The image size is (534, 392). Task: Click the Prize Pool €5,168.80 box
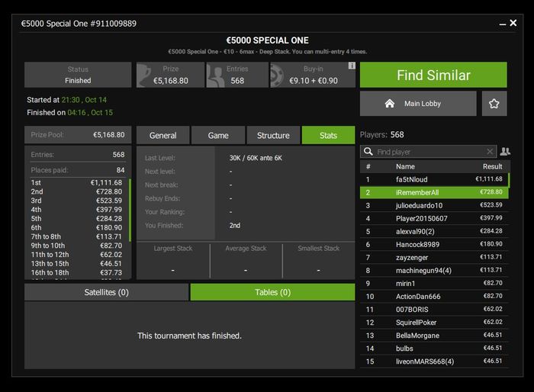point(78,135)
